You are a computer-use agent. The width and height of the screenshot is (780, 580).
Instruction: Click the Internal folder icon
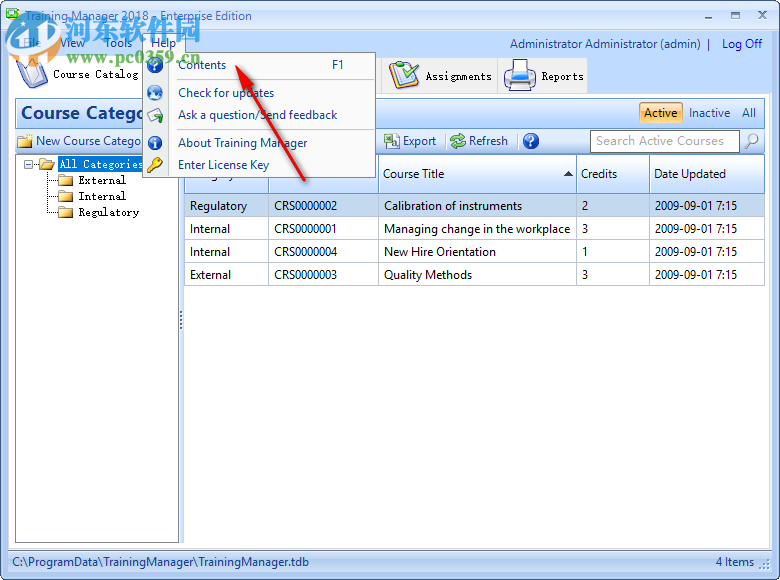[x=65, y=196]
